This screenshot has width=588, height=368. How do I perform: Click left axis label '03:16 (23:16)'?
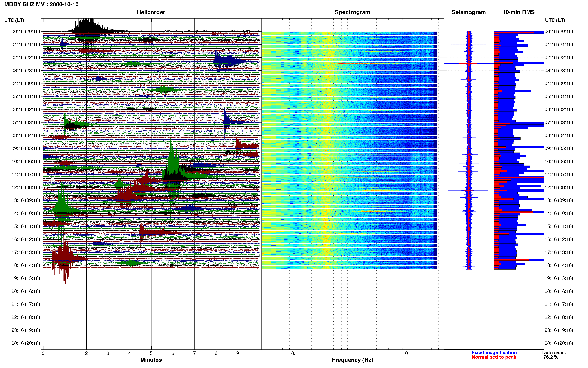pos(26,71)
